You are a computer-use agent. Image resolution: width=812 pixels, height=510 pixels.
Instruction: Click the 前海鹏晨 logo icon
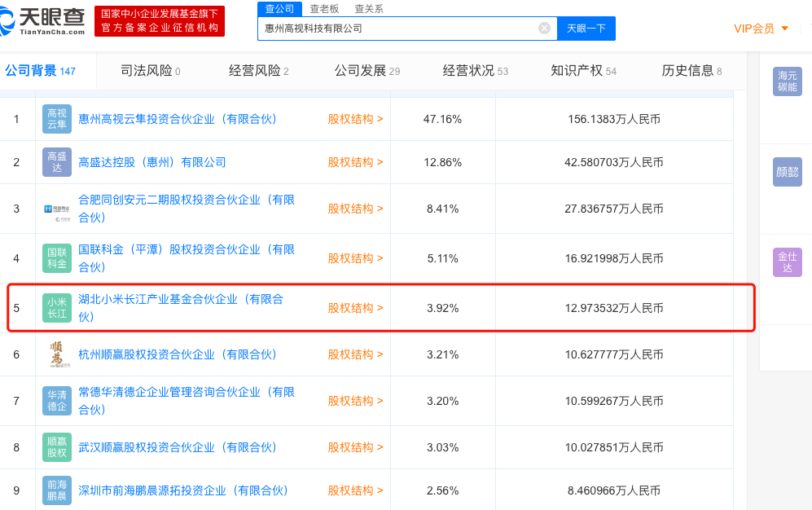(56, 490)
